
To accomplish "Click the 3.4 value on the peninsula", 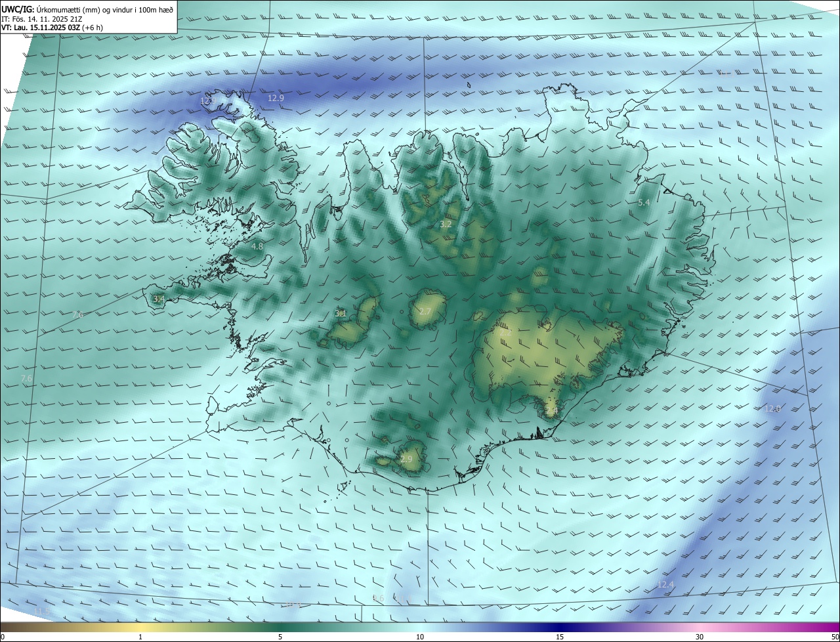I will [159, 299].
